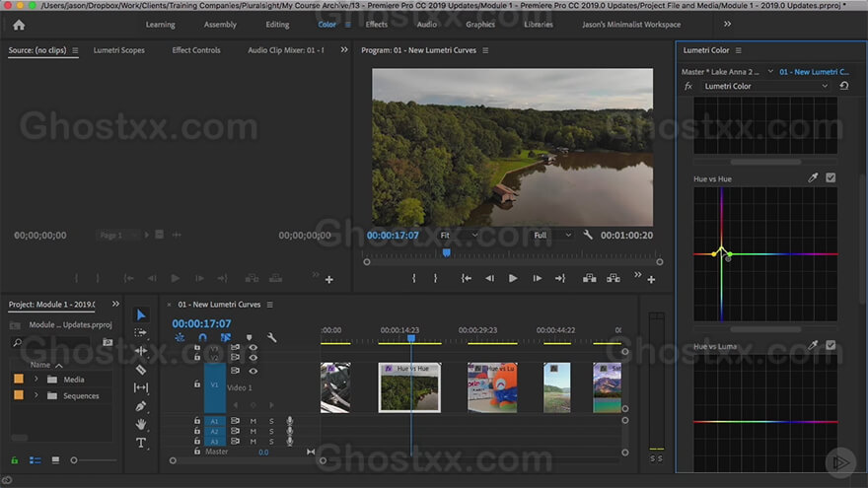Toggle Snap magnet in timeline
Screen dimensions: 868x488
[202, 337]
